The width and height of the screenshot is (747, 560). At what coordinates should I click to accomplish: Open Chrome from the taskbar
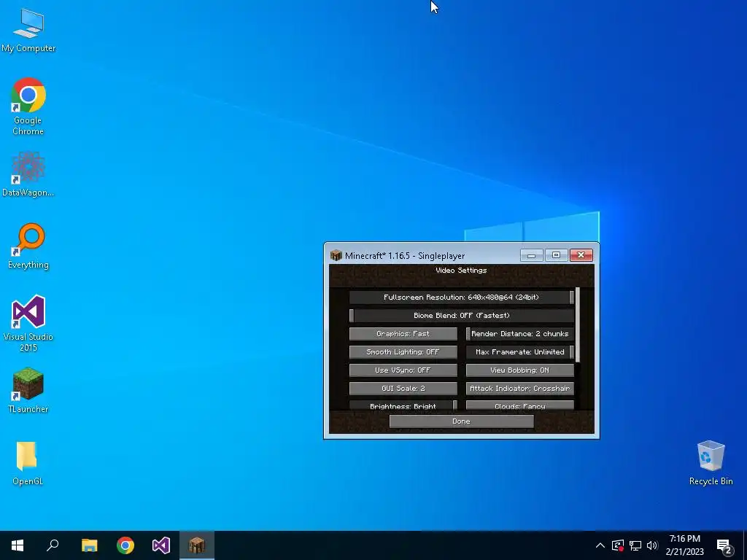(125, 545)
